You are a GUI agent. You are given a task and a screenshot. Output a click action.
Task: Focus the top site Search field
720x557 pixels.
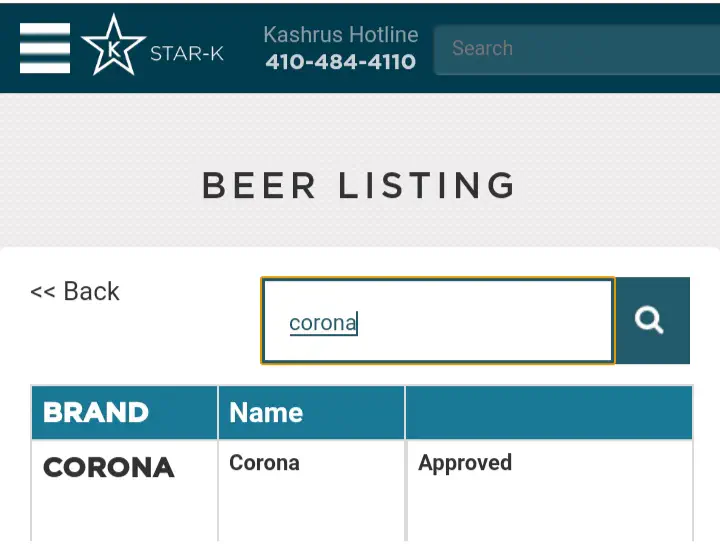click(575, 48)
